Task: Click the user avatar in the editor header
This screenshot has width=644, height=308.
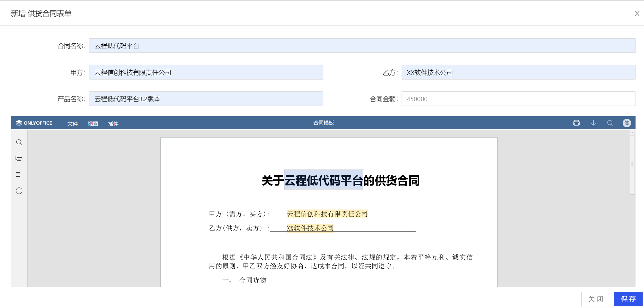Action: pos(627,123)
